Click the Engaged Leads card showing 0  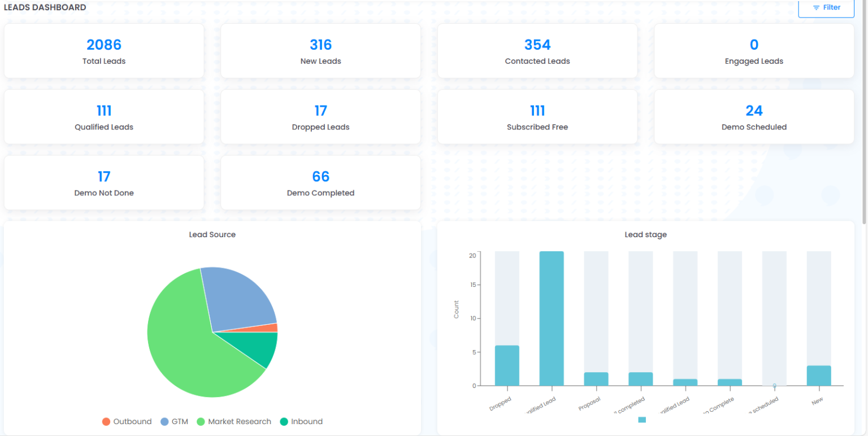click(x=754, y=51)
